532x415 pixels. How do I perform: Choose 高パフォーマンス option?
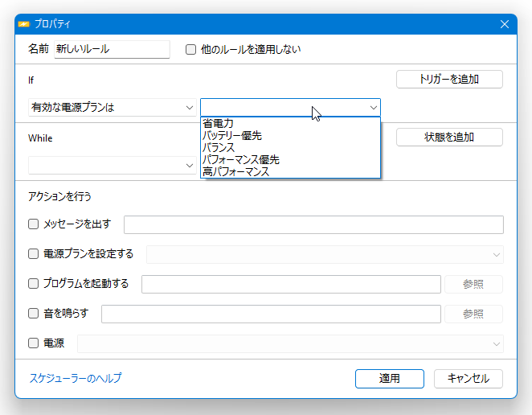(x=290, y=171)
